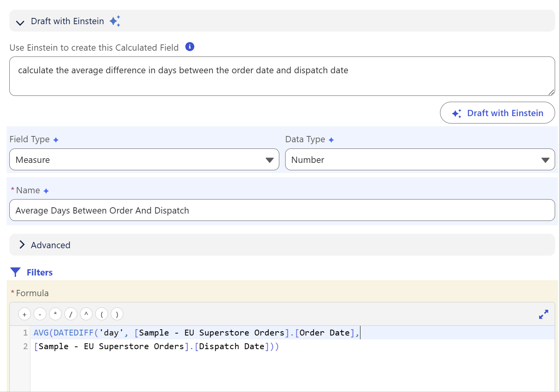Expand the formula editor to full screen
This screenshot has height=392, width=559.
[x=543, y=314]
